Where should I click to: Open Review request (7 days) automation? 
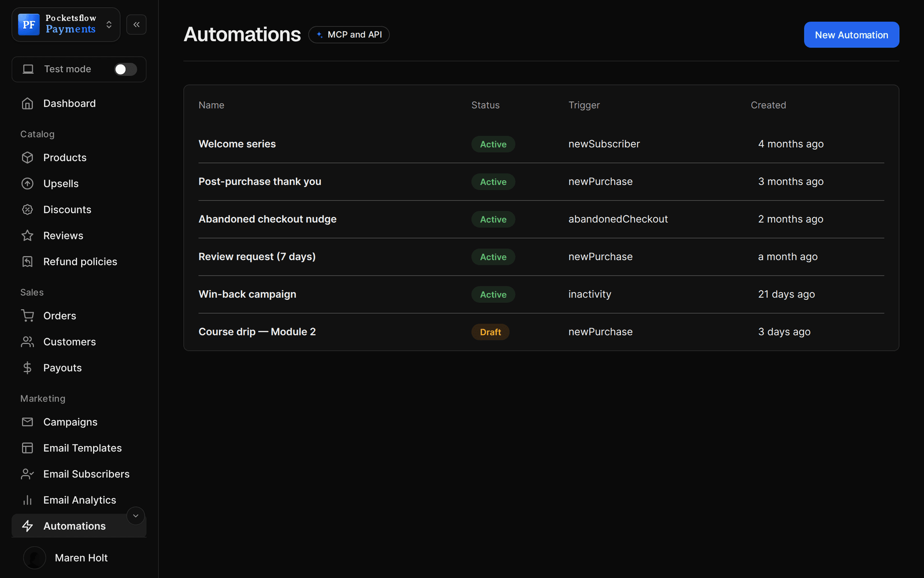coord(541,256)
